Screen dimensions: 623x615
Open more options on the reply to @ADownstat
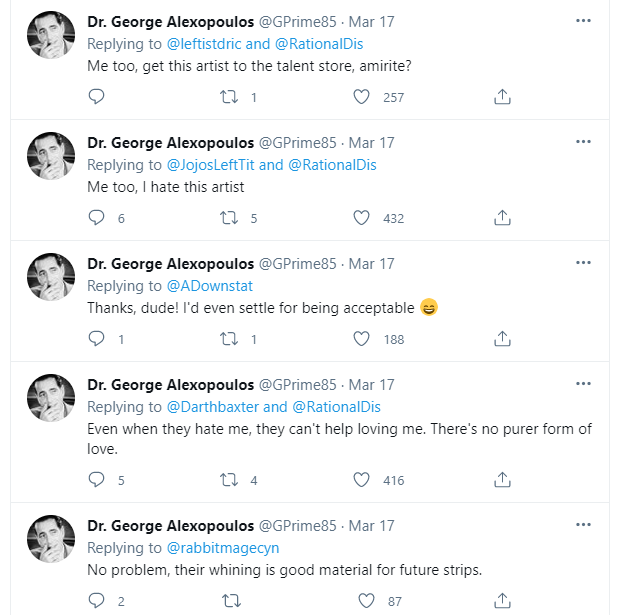coord(583,263)
